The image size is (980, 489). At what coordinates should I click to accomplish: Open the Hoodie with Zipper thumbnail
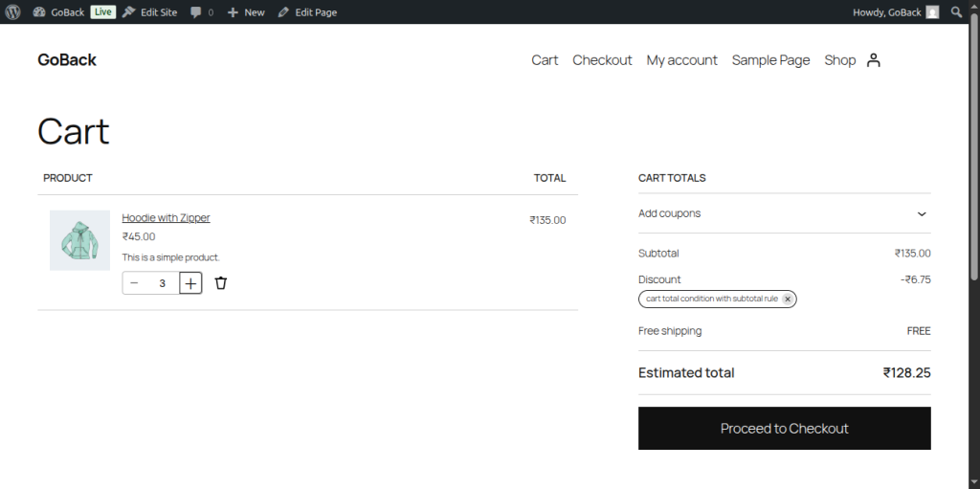[x=80, y=240]
